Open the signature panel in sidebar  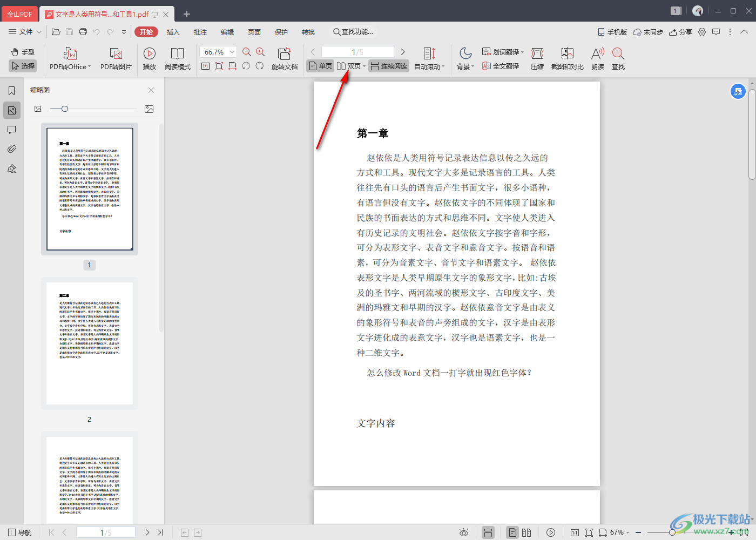pyautogui.click(x=11, y=168)
